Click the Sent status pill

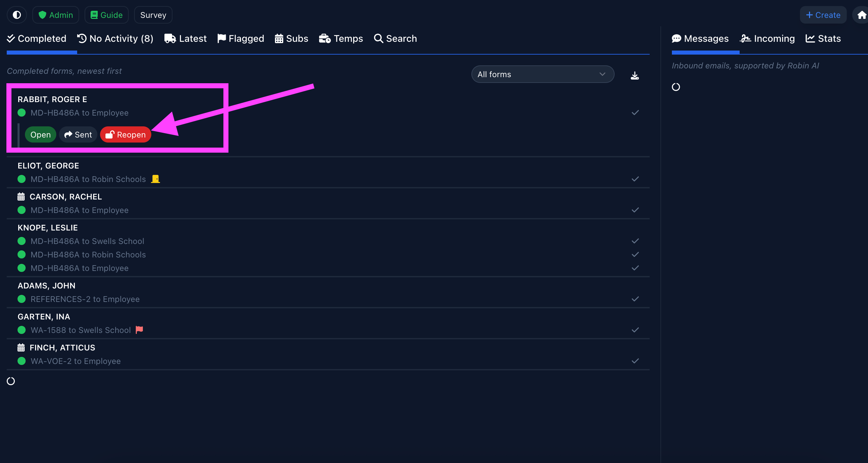(78, 134)
